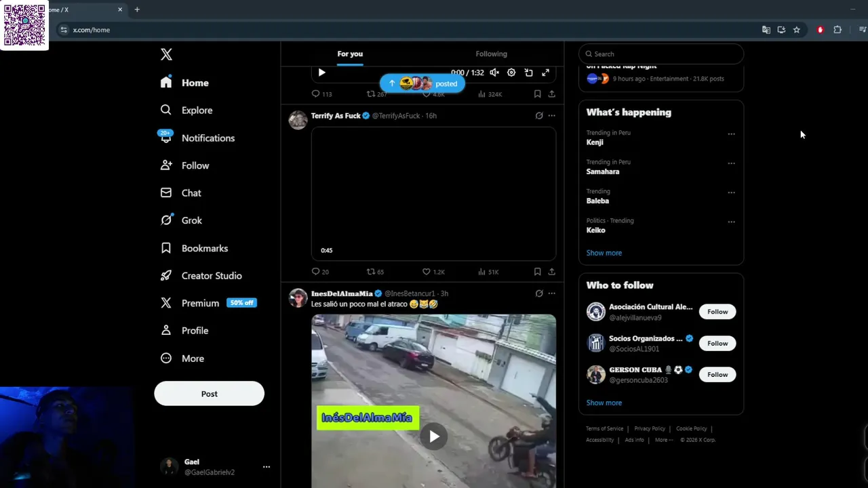Open account options dots beside Gael

(x=267, y=466)
